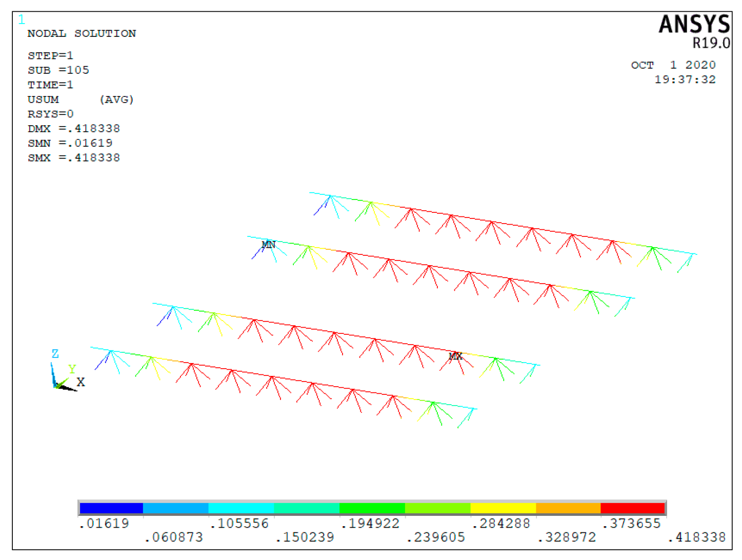This screenshot has height=560, width=742.
Task: Click the light blue legend swatch
Action: click(176, 508)
